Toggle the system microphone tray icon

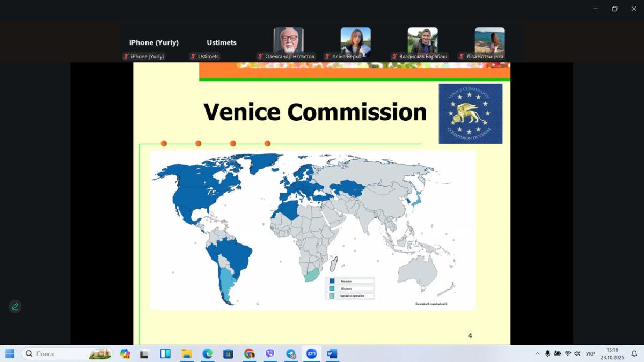[547, 353]
